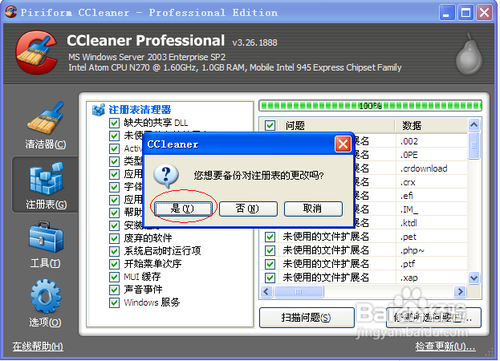This screenshot has height=361, width=500.
Task: Click 是(Y) to back up registry
Action: click(x=182, y=209)
